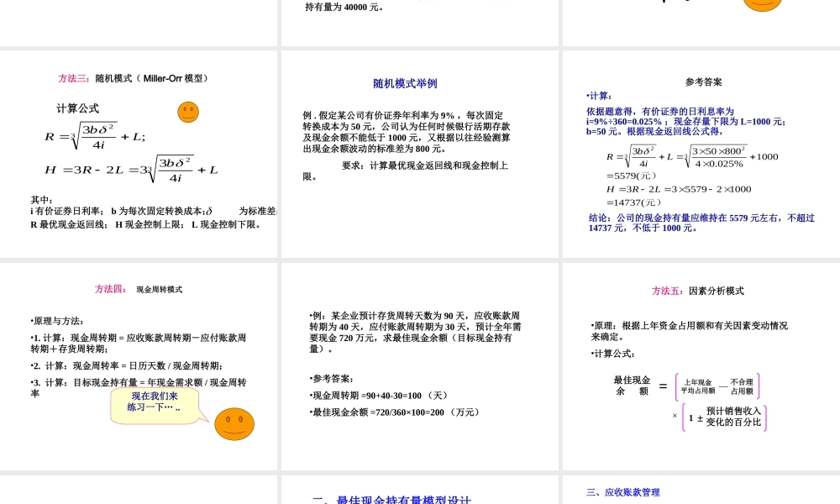The image size is (840, 504).
Task: Click the 最佳现金余额 label in the formula
Action: pyautogui.click(x=633, y=386)
